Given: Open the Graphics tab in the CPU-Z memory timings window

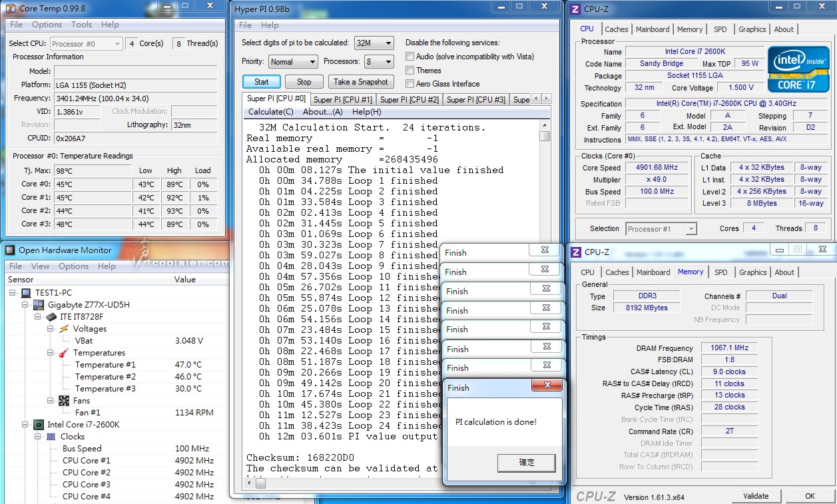Looking at the screenshot, I should click(x=753, y=272).
